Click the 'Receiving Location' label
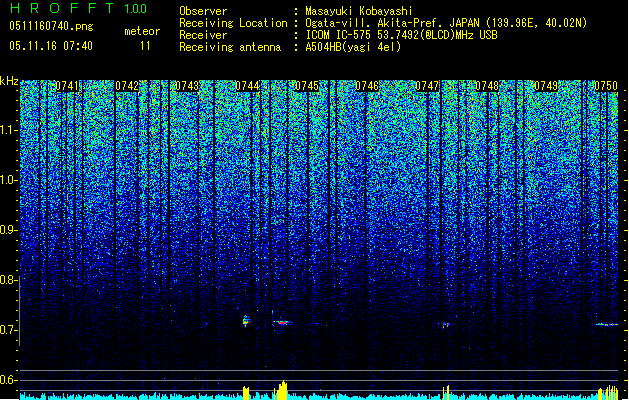Screen dimensions: 629x400 coord(233,23)
